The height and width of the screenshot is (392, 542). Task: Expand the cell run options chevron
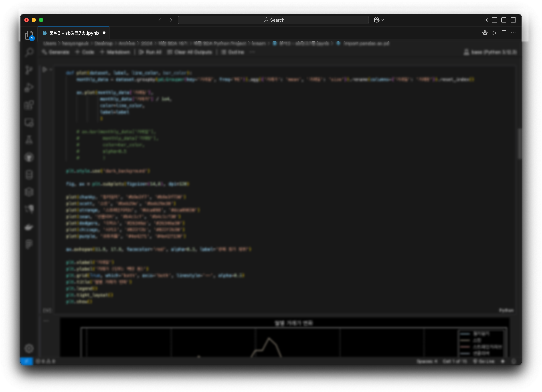[x=51, y=70]
